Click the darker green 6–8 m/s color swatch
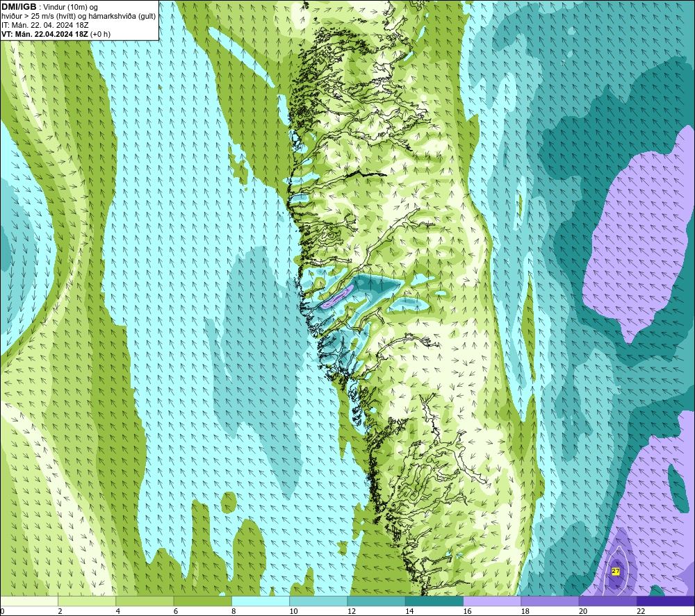The image size is (695, 616). pyautogui.click(x=203, y=601)
